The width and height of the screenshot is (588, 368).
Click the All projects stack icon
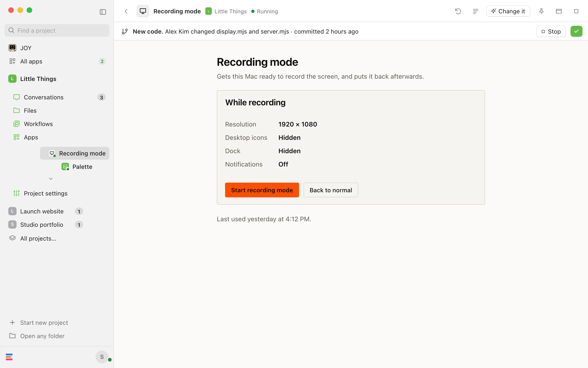pos(12,238)
